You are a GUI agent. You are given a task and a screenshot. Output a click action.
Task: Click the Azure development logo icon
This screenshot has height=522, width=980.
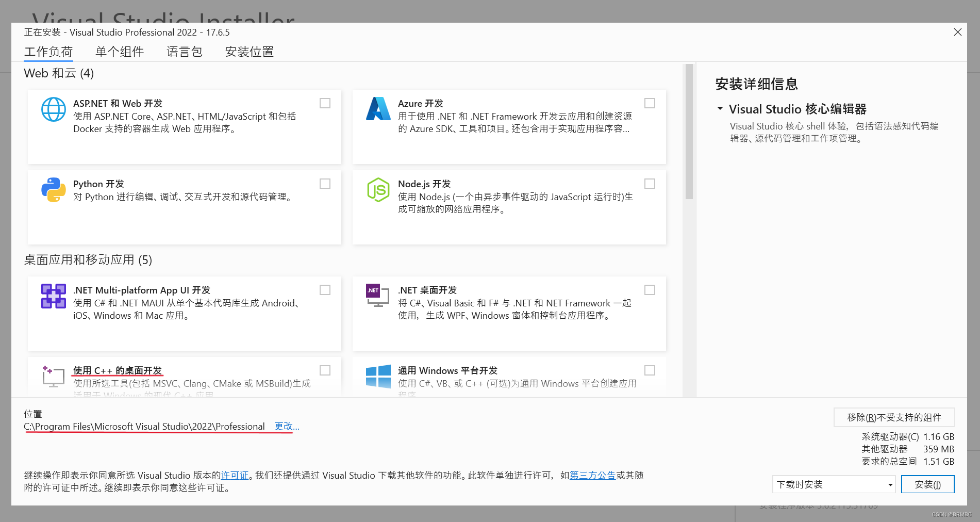378,109
